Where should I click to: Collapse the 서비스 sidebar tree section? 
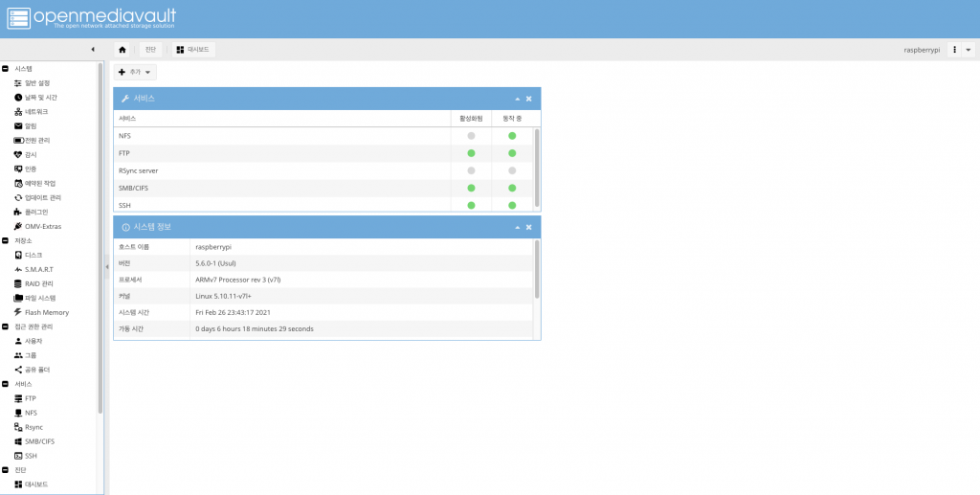[5, 384]
